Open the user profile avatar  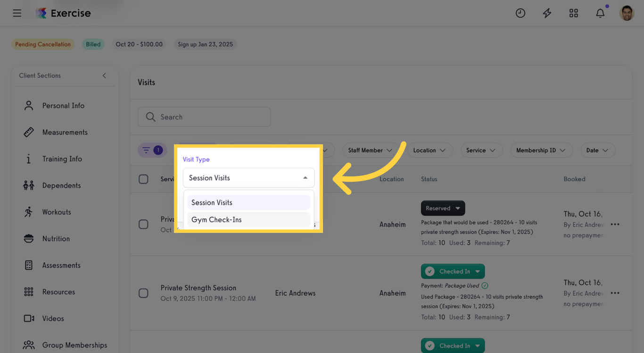tap(627, 13)
